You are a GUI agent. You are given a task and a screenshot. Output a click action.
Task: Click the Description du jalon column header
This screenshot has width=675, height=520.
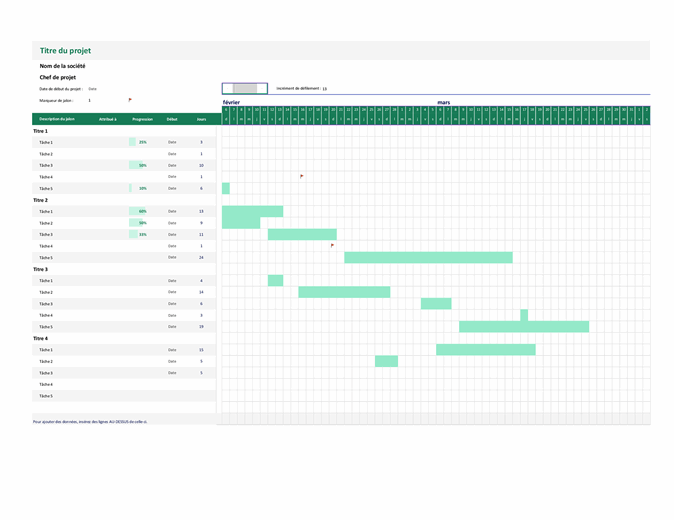(x=56, y=119)
